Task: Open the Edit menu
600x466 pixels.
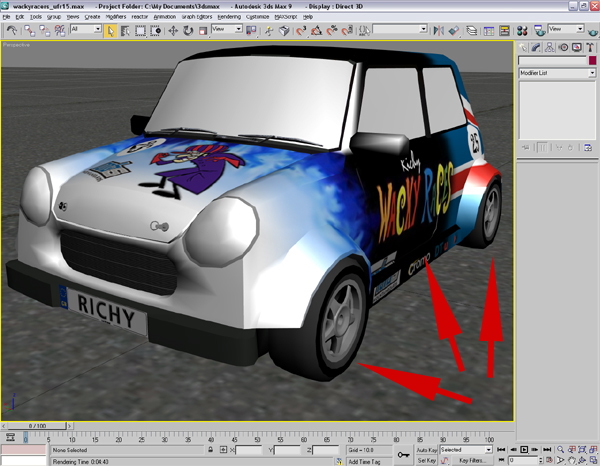Action: click(20, 17)
